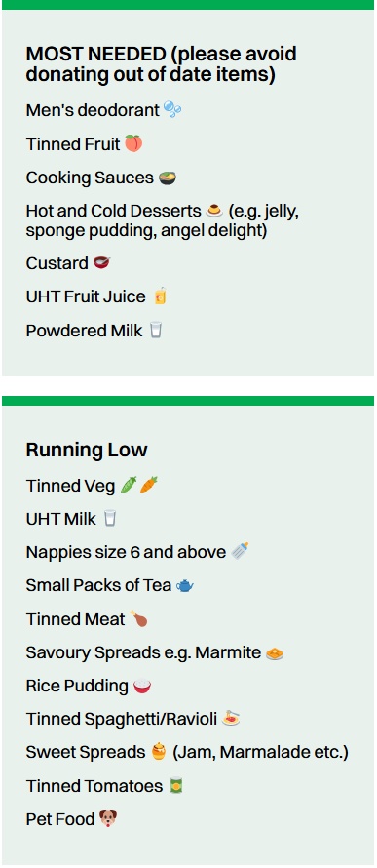Click the carrot emoji next to Tinned Veg
Screen dimensions: 377x868
click(x=149, y=486)
